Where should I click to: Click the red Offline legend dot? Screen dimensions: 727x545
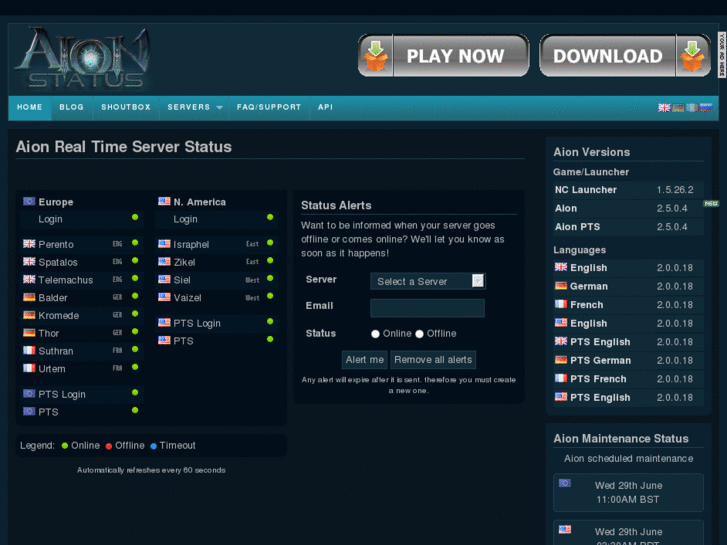[x=109, y=446]
